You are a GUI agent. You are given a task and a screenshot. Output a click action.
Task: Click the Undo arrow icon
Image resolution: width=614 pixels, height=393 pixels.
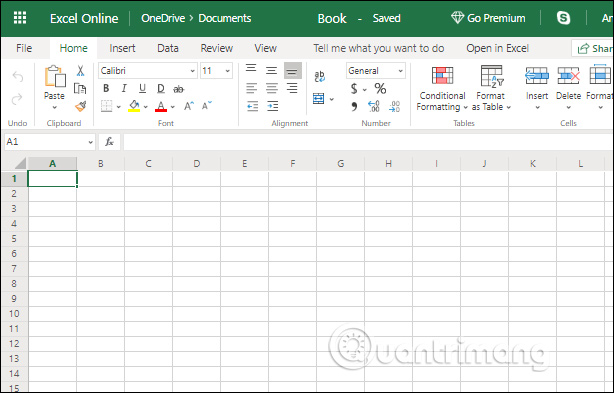pos(17,76)
